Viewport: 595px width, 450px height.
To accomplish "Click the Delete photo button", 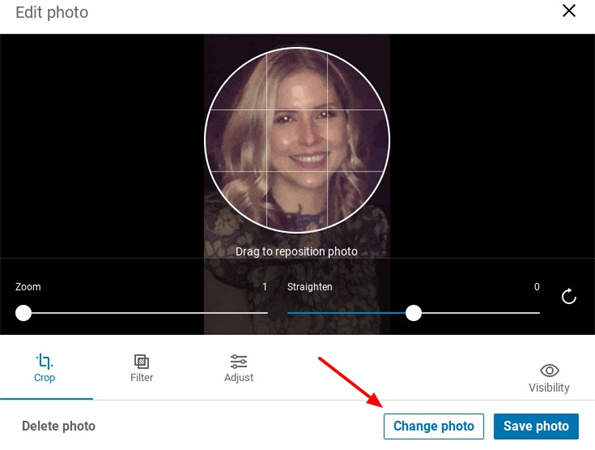I will (58, 426).
